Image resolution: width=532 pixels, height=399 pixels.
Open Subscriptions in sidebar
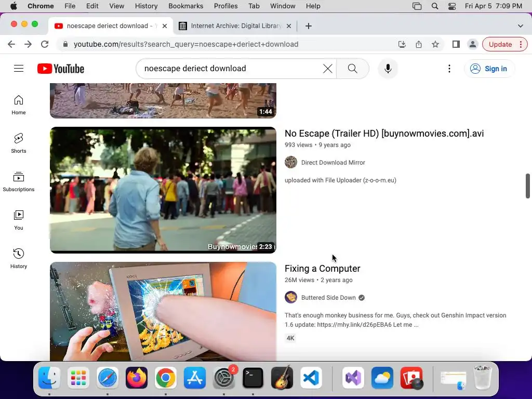19,181
